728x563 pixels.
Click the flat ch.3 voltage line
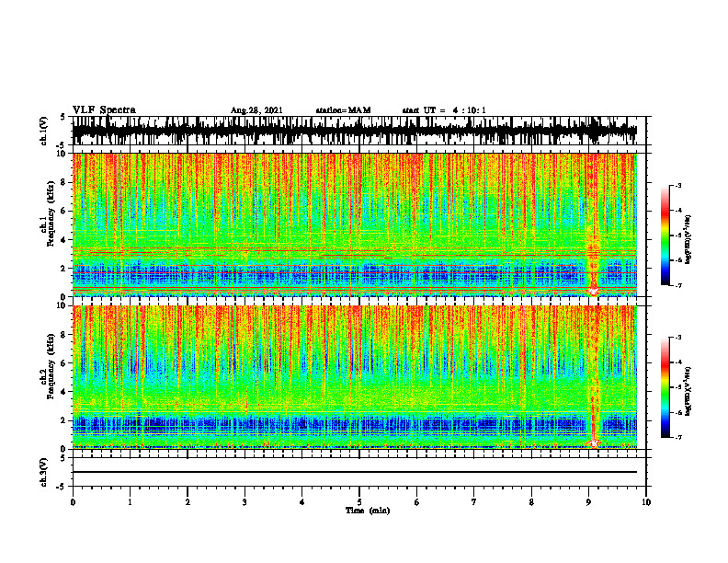pos(354,472)
